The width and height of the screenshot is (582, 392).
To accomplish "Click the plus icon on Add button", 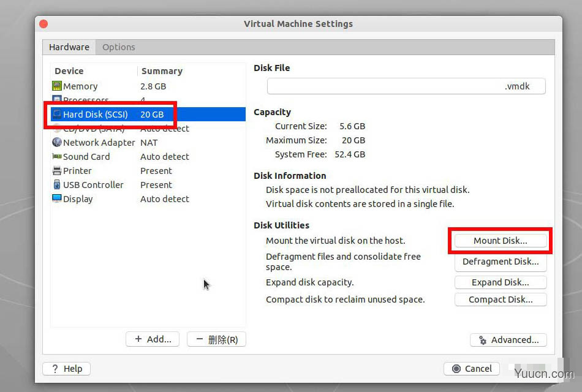I will click(138, 339).
